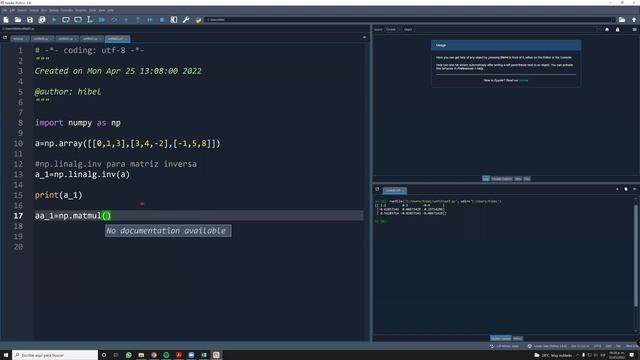
Task: Remove all variables in console toolbar
Action: (626, 189)
